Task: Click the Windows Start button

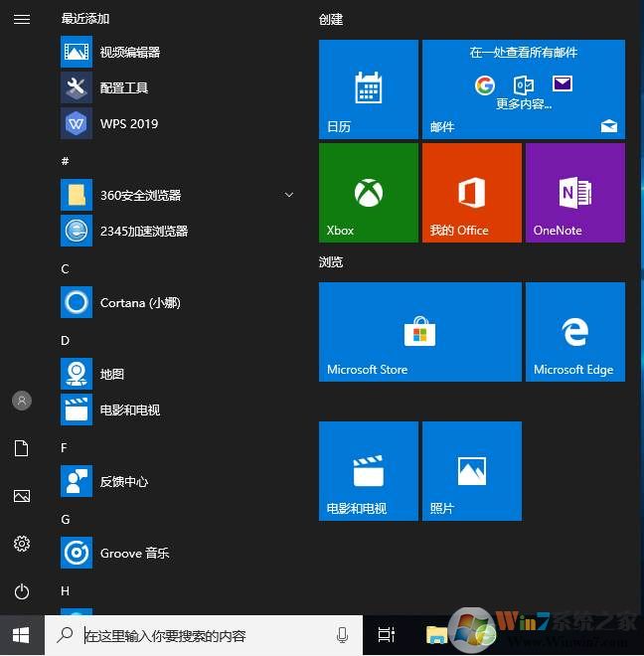Action: 22,635
